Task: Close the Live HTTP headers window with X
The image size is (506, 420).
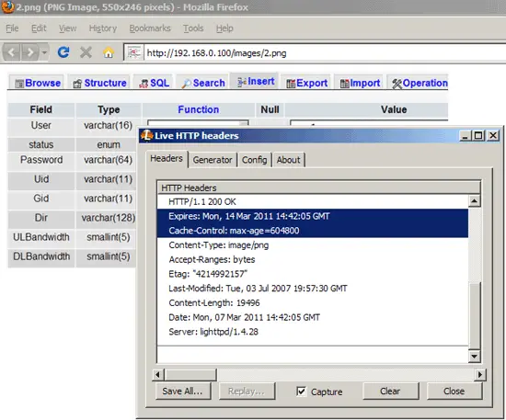Action: pos(493,136)
